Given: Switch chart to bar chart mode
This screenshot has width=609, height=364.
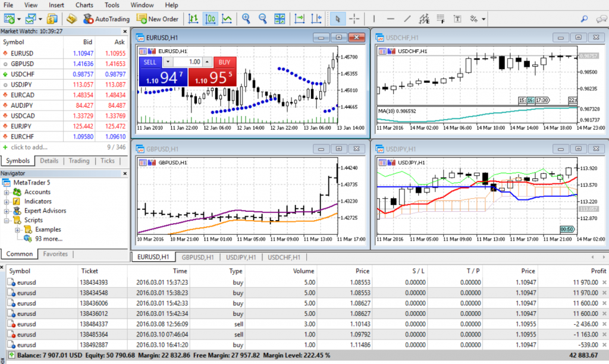Looking at the screenshot, I should point(193,19).
